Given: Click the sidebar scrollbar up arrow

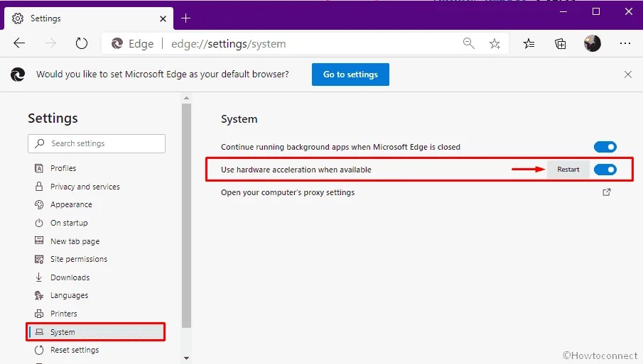Looking at the screenshot, I should click(186, 98).
